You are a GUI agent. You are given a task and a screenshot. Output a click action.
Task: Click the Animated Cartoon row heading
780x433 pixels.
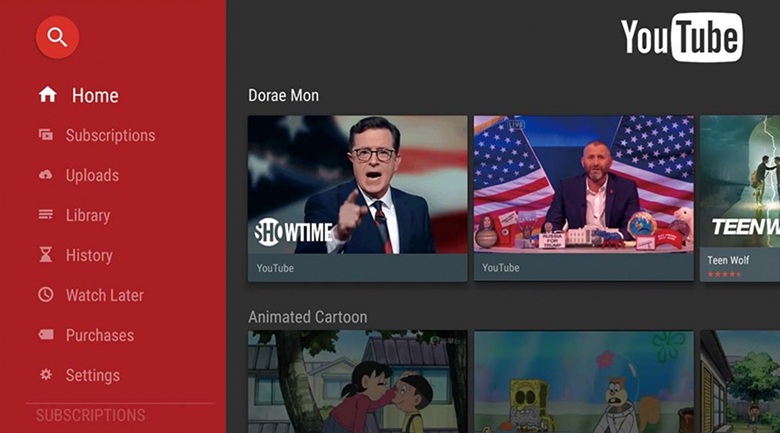(307, 317)
